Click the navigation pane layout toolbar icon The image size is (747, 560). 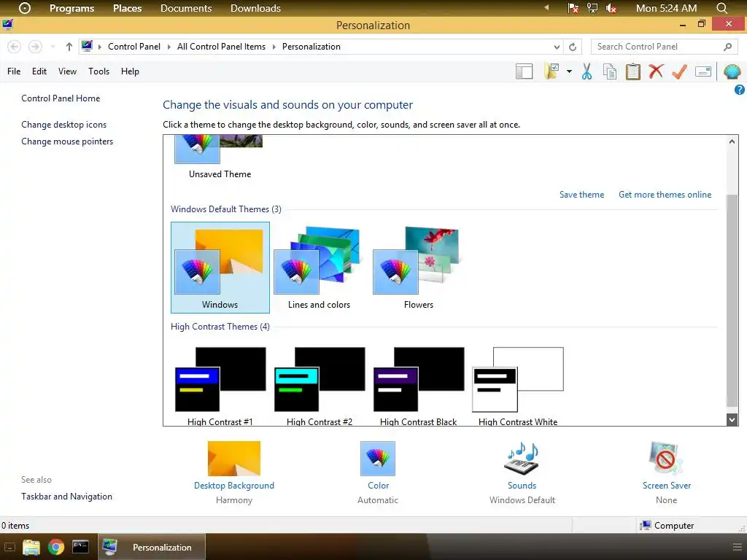click(x=524, y=71)
